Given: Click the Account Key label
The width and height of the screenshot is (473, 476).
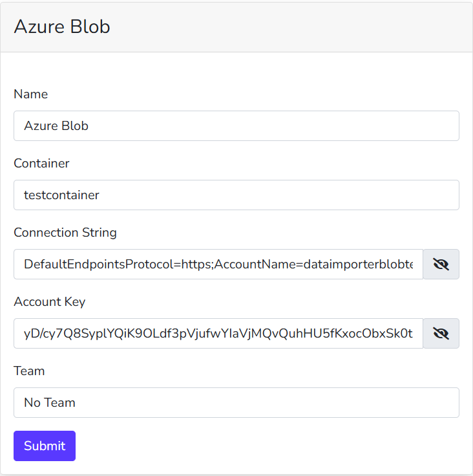Looking at the screenshot, I should pyautogui.click(x=50, y=302).
